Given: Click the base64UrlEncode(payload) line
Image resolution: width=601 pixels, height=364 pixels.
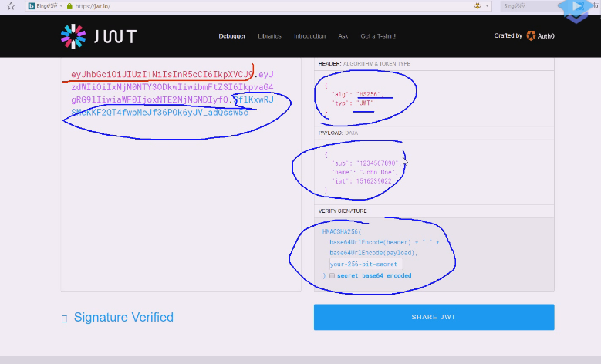Looking at the screenshot, I should click(373, 253).
